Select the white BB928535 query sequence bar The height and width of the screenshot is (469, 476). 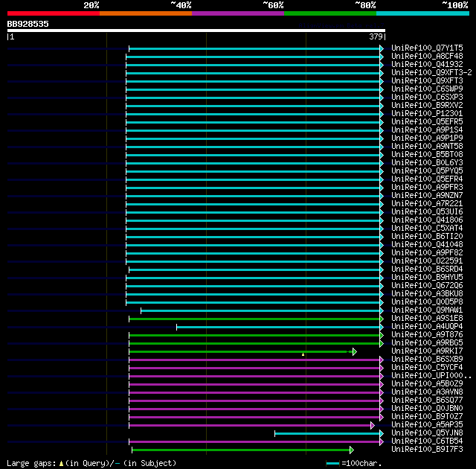click(196, 31)
